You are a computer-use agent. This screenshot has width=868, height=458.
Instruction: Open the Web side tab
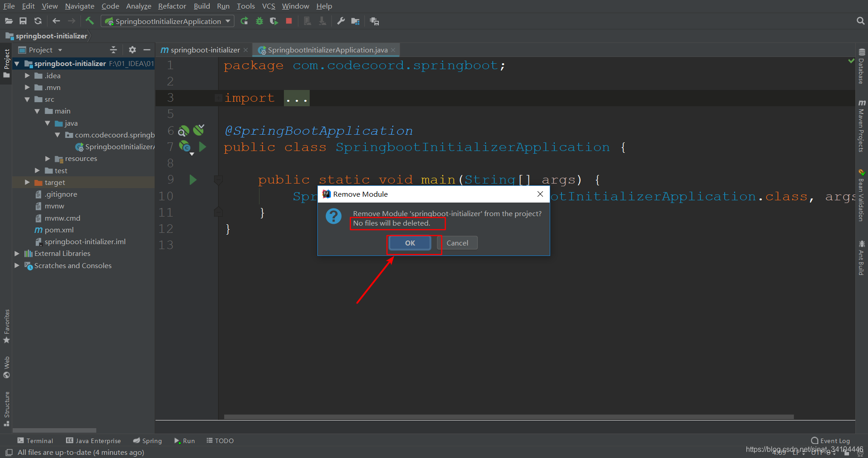(x=6, y=367)
